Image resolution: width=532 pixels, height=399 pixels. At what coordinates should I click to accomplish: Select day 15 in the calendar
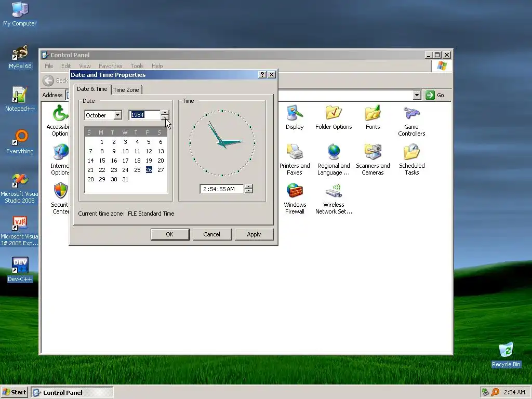pos(102,161)
